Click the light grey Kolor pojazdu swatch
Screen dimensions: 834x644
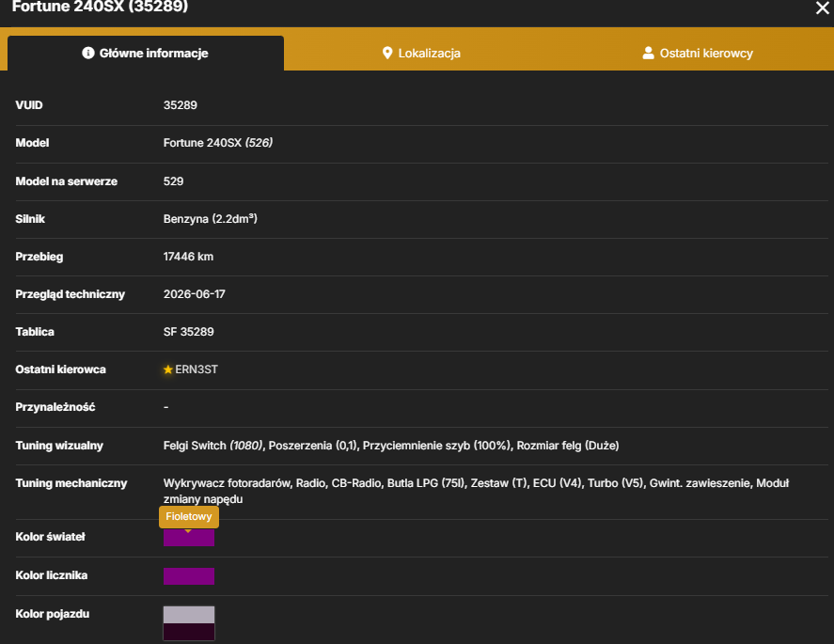[x=189, y=615]
